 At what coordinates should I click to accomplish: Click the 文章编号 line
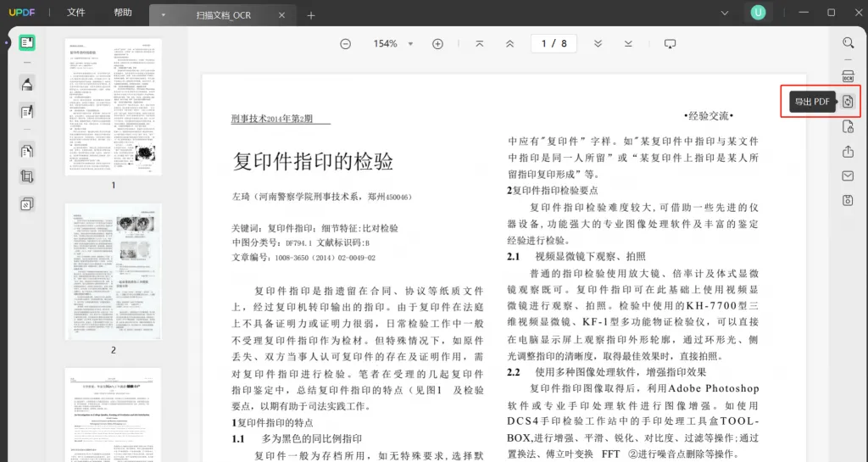[303, 258]
